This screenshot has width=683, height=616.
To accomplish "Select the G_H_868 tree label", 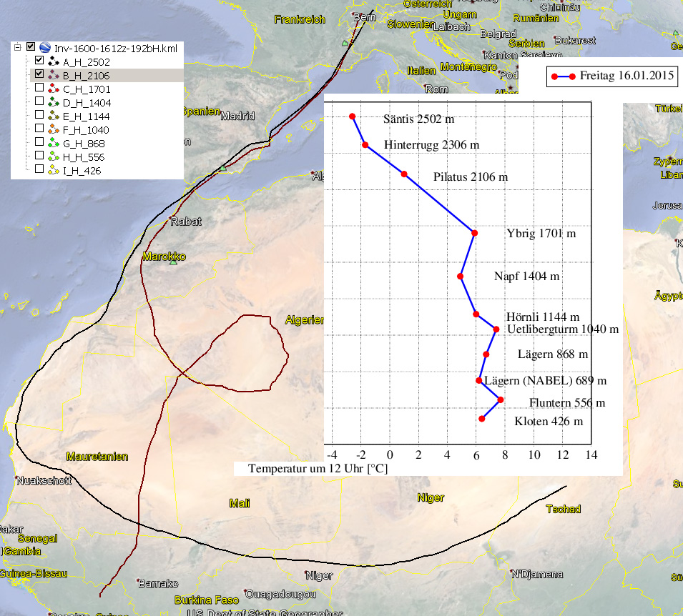I will (x=84, y=143).
